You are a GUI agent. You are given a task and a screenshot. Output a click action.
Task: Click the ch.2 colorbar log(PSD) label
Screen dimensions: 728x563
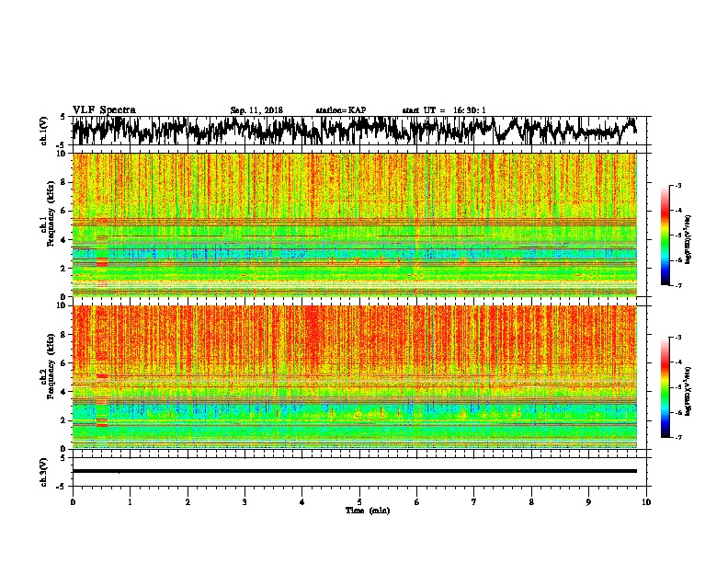(688, 391)
